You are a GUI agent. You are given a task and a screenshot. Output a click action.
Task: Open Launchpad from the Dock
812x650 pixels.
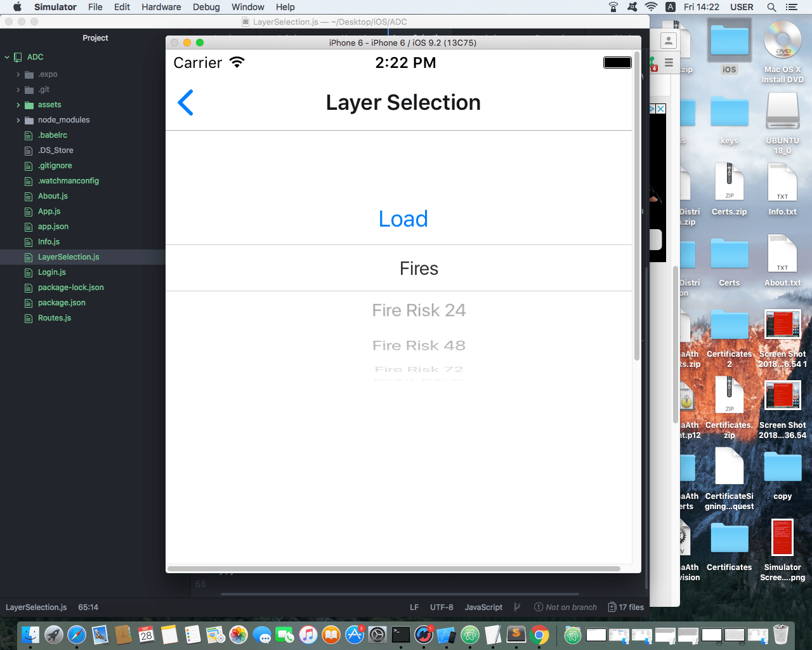pos(53,634)
